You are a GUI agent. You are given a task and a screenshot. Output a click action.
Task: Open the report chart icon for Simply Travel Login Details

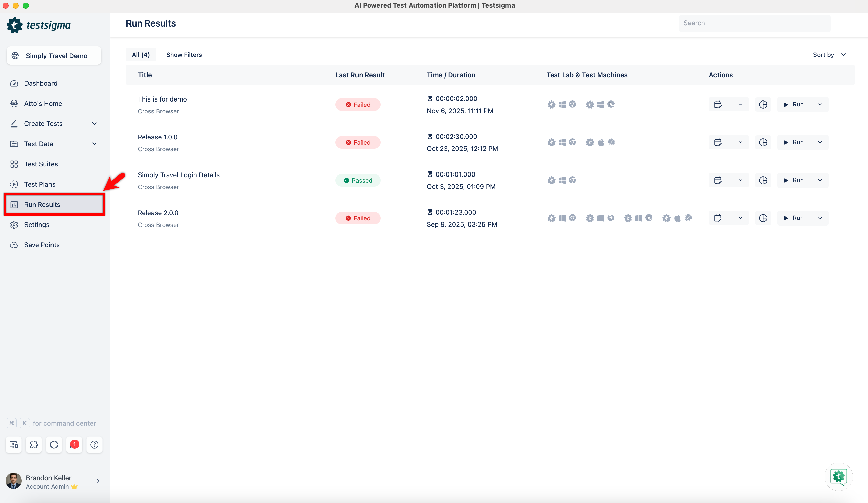click(x=763, y=180)
